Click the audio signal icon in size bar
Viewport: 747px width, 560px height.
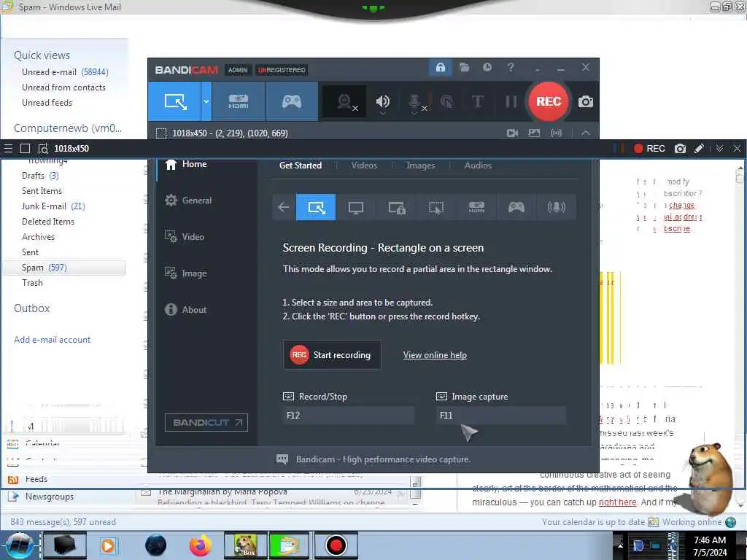point(556,133)
